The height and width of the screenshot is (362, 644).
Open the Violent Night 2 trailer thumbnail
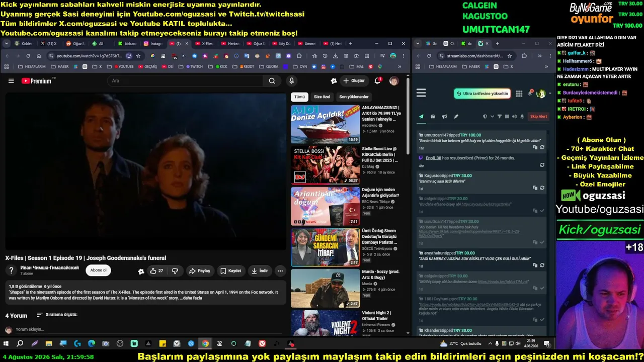click(x=325, y=323)
